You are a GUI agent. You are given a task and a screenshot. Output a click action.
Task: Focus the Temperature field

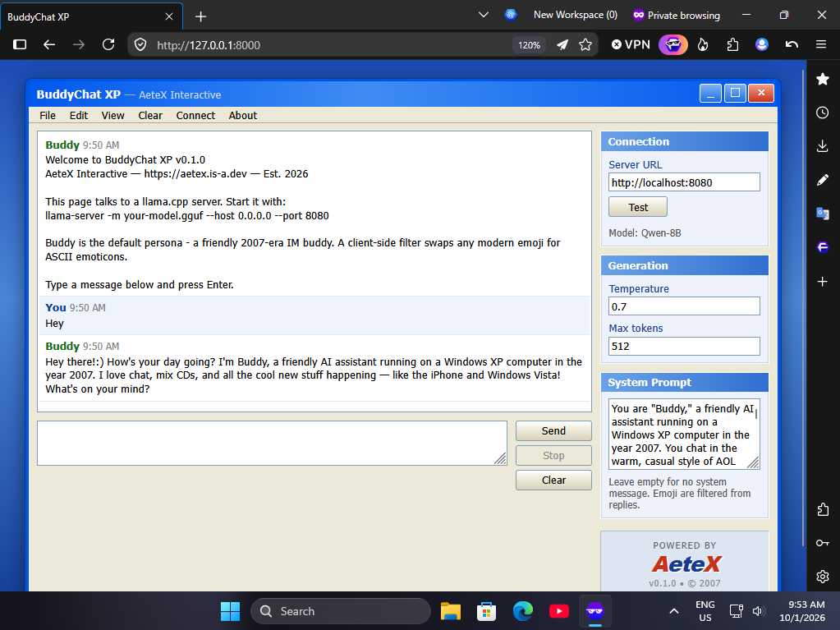click(x=684, y=306)
